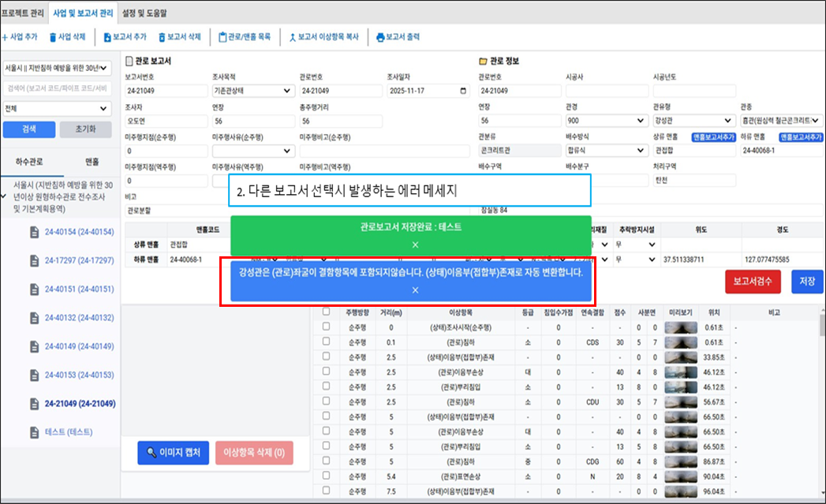826x504 pixels.
Task: Switch to the 맨홀 tab in sidebar
Action: pos(92,162)
